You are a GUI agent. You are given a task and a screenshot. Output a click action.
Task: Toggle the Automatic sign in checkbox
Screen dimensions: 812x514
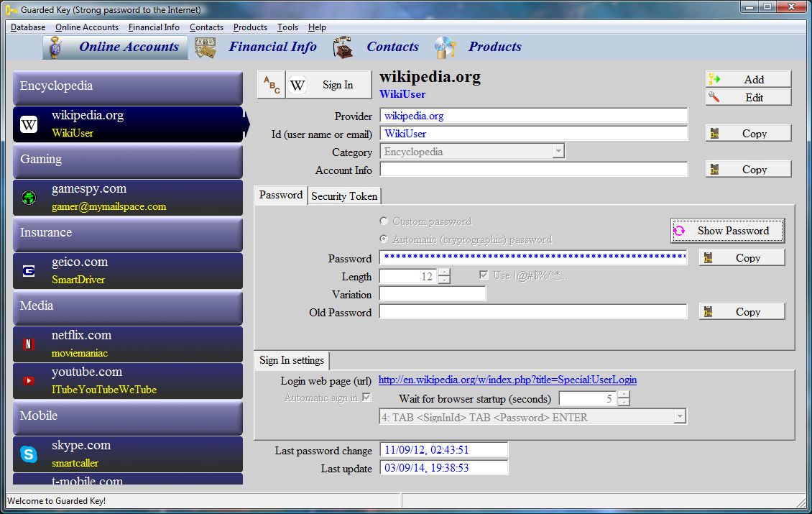point(367,398)
